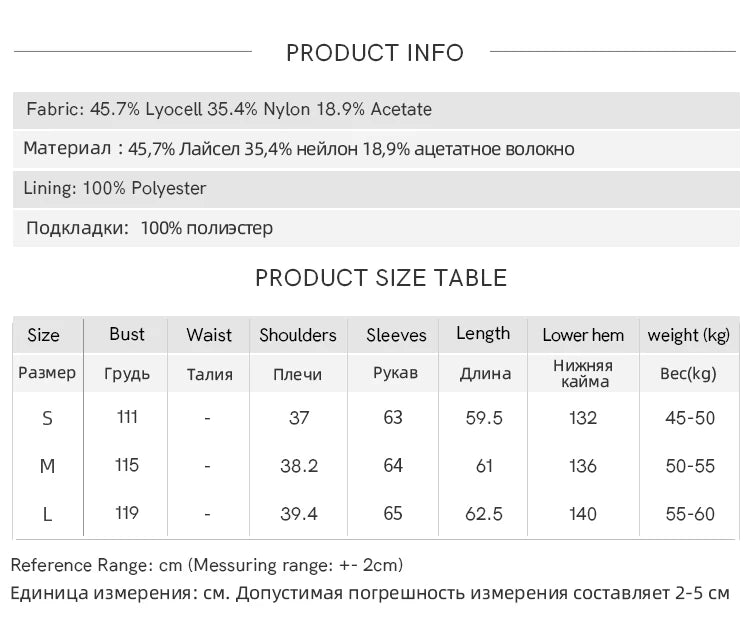Click the Sleeves column header
The width and height of the screenshot is (750, 630).
coord(396,335)
